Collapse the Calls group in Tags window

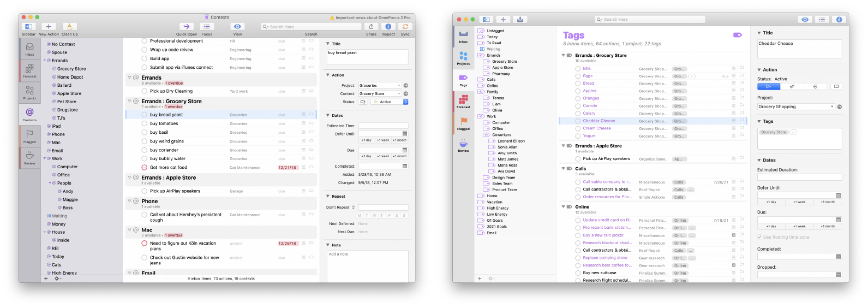pyautogui.click(x=563, y=169)
